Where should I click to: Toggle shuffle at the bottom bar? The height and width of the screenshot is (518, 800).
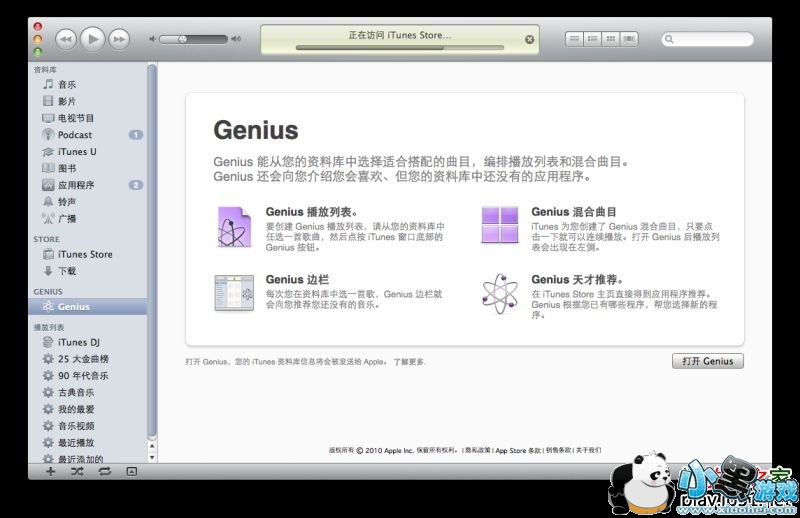[x=77, y=472]
